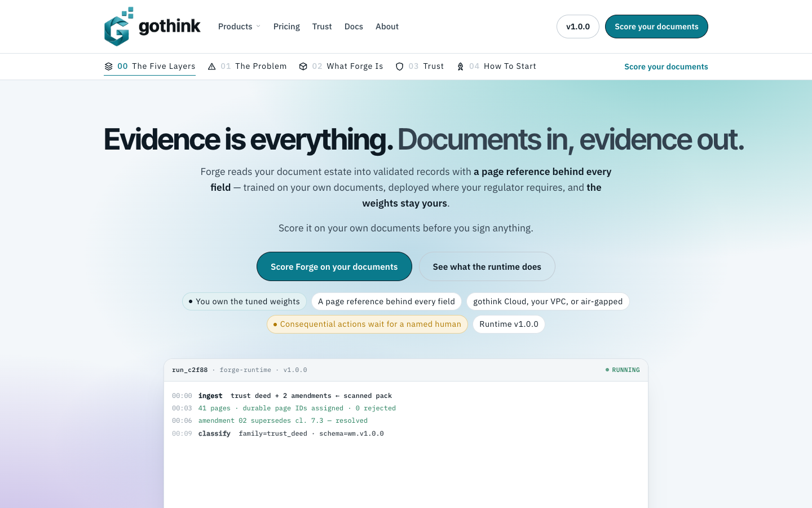This screenshot has height=508, width=812.
Task: Click the forge-runtime label in terminal header
Action: pyautogui.click(x=245, y=370)
